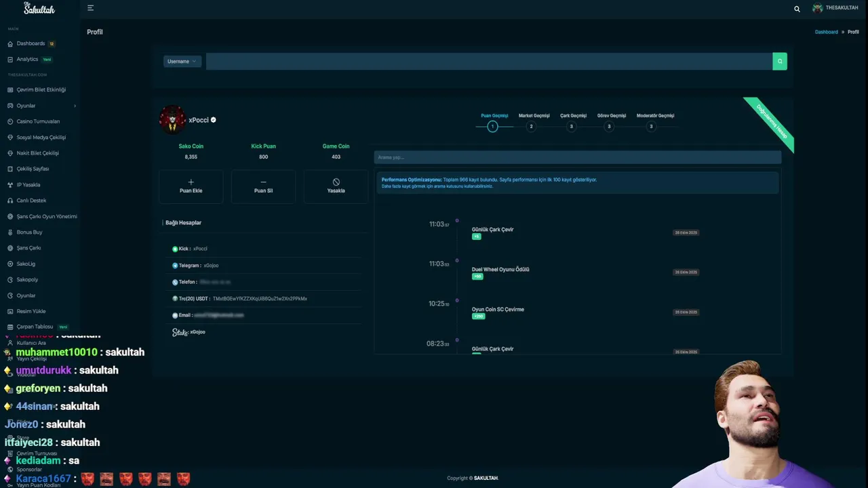Image resolution: width=868 pixels, height=488 pixels.
Task: Open the xPocci profile avatar
Action: coord(172,119)
